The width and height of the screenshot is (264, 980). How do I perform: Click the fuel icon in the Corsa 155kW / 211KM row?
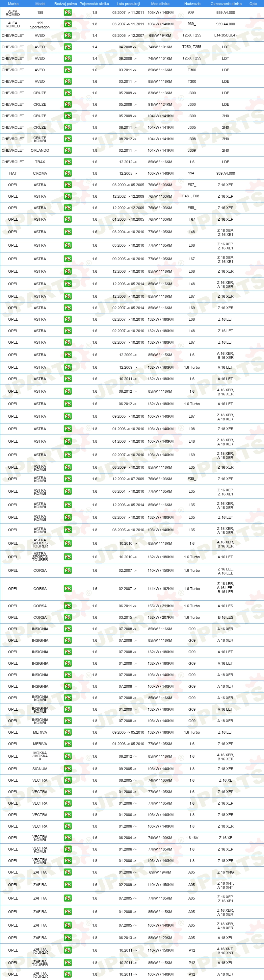(x=68, y=606)
